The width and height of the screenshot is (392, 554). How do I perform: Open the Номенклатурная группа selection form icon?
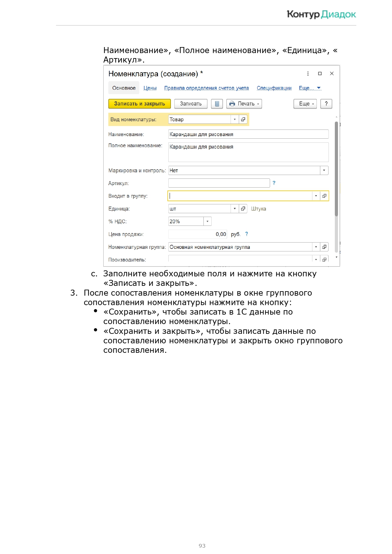pos(324,247)
